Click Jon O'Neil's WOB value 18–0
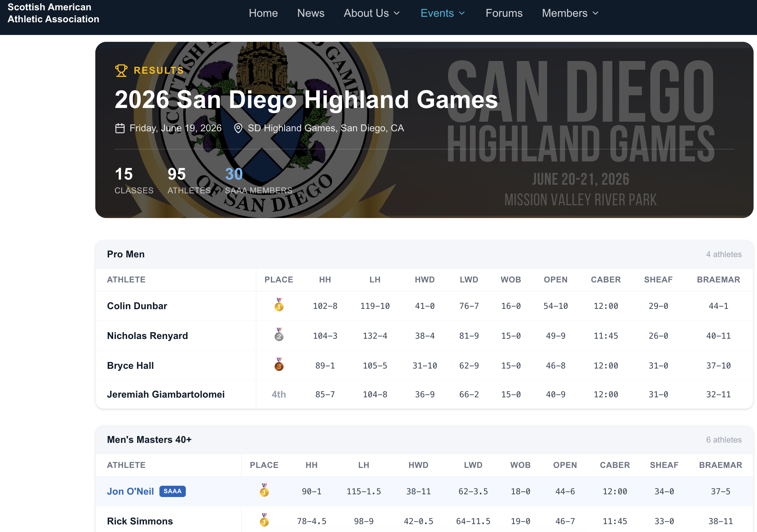This screenshot has height=532, width=757. [x=520, y=491]
